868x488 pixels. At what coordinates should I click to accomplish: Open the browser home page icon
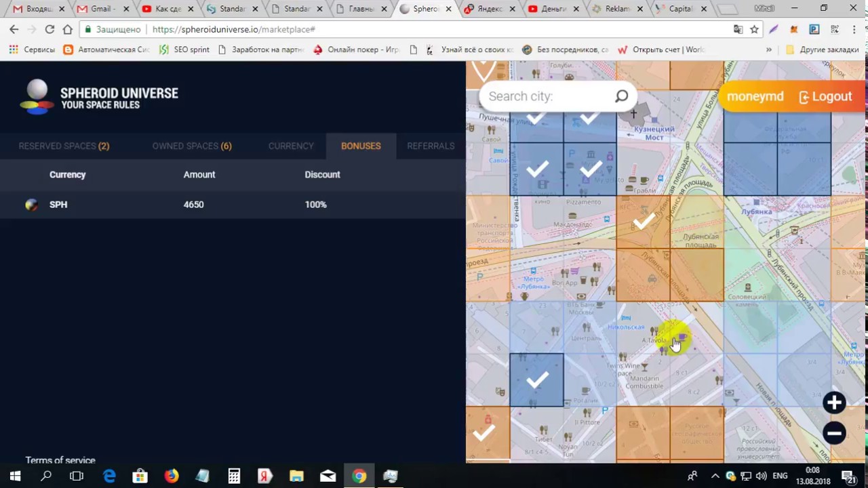point(67,30)
